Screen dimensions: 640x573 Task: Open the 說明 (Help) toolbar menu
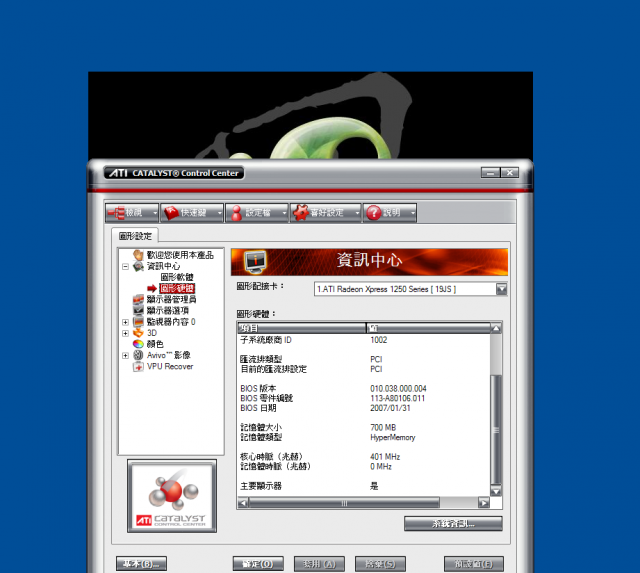pos(390,213)
